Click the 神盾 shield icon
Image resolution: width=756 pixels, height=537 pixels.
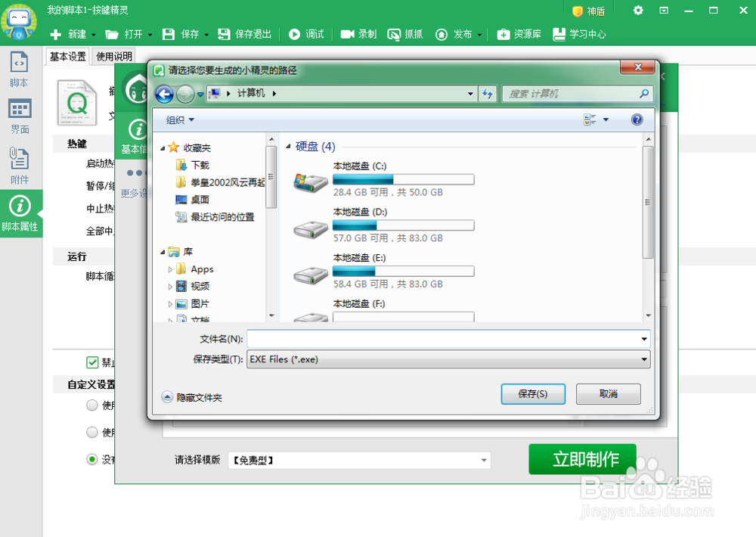click(x=577, y=11)
